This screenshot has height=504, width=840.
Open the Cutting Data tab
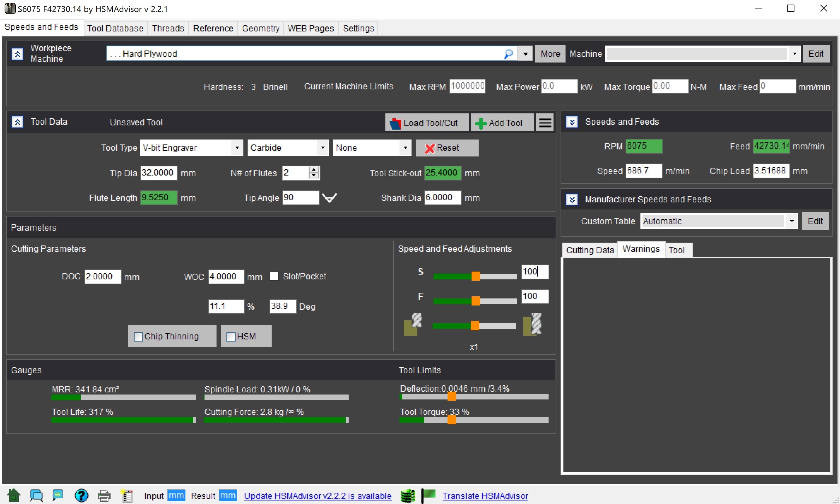tap(590, 250)
